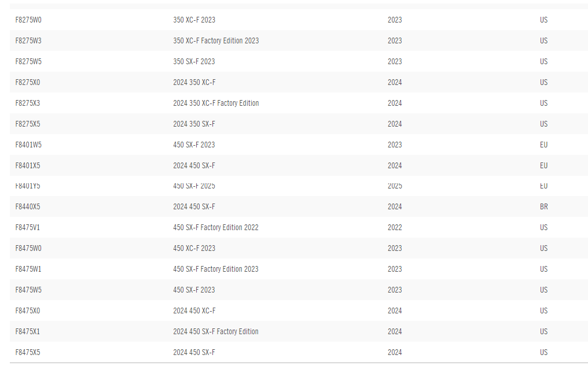Select the 2024 350 SX-F model name
This screenshot has height=366, width=588.
click(194, 124)
